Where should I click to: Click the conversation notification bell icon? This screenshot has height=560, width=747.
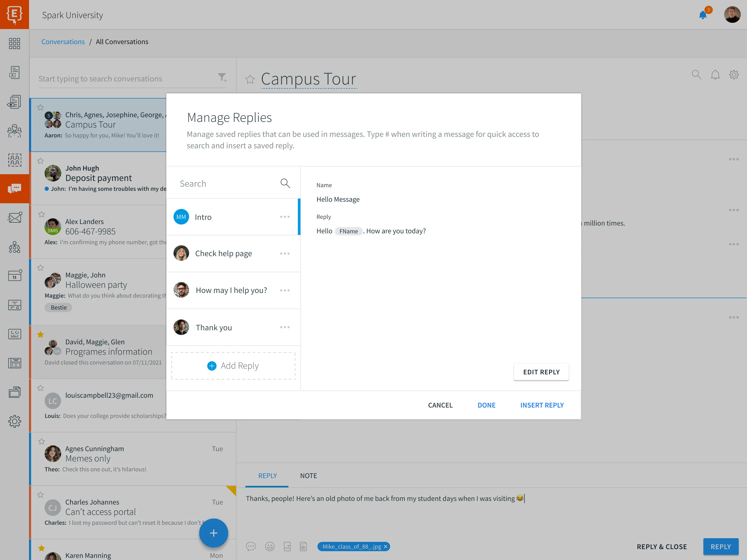715,75
